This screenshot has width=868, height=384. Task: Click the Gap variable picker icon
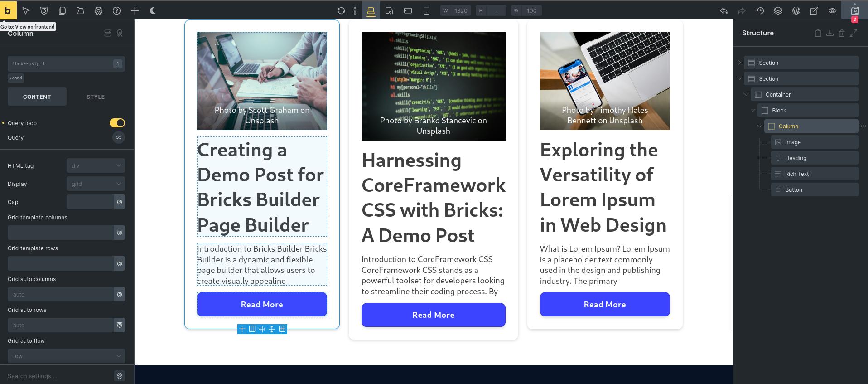click(x=120, y=202)
